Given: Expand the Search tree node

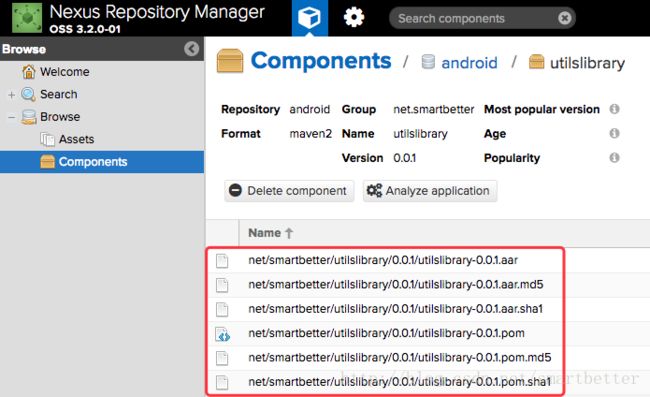Looking at the screenshot, I should (x=11, y=95).
